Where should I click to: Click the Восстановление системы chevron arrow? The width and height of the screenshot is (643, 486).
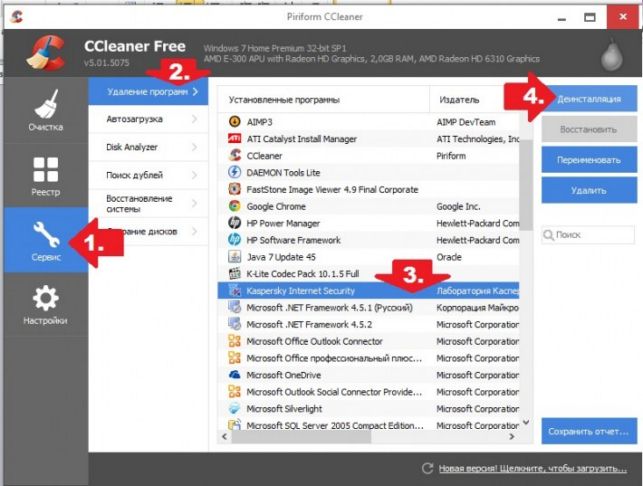click(195, 203)
